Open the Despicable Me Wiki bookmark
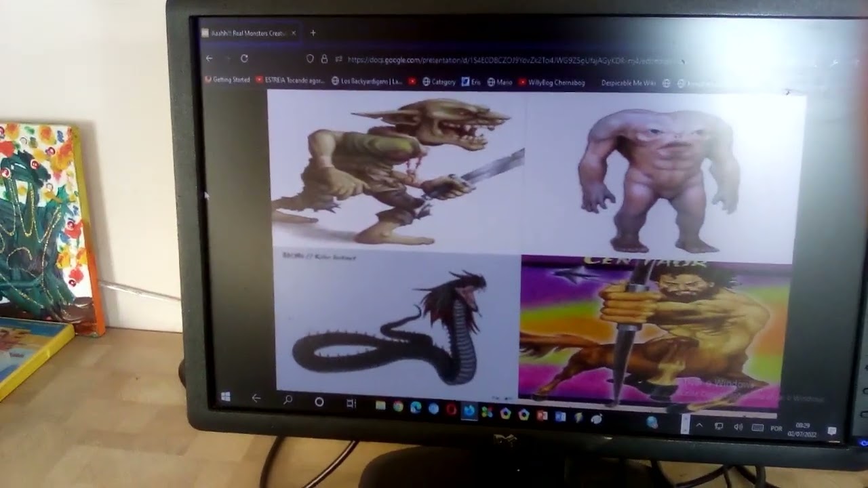The height and width of the screenshot is (488, 868). [629, 83]
